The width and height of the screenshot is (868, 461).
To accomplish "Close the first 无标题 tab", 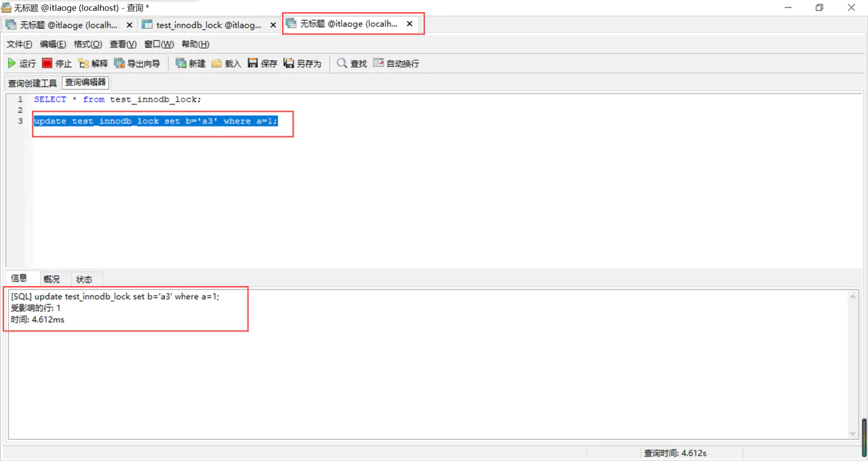I will (x=130, y=25).
